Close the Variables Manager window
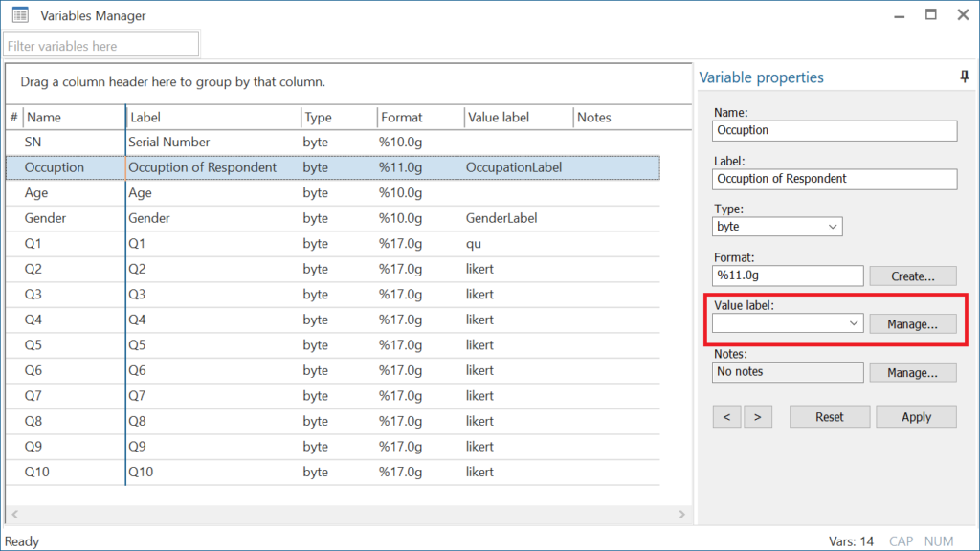This screenshot has width=980, height=551. pyautogui.click(x=963, y=15)
